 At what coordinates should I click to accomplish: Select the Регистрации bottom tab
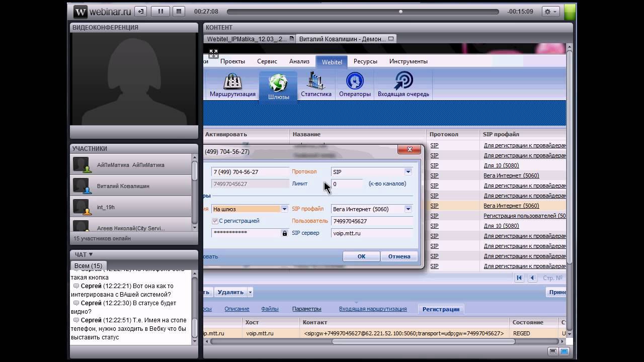point(441,309)
